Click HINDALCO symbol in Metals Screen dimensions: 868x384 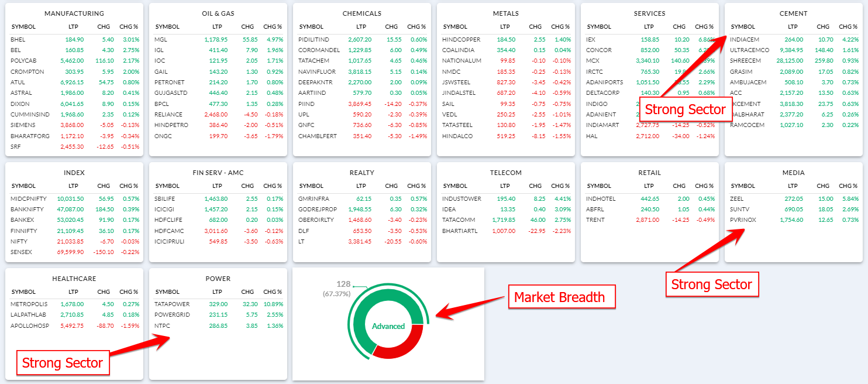click(x=456, y=136)
